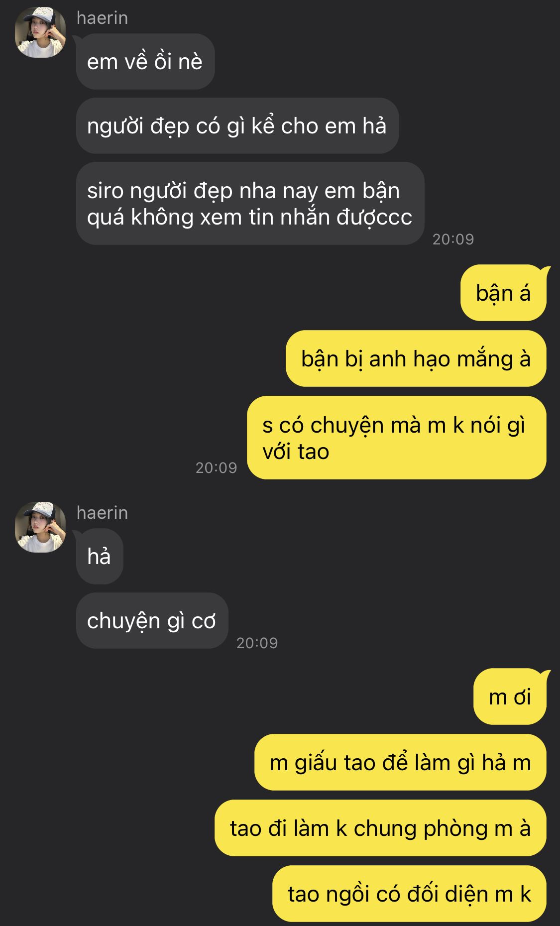Tap the yellow bubble "m ơi"
The height and width of the screenshot is (926, 560).
tap(510, 697)
